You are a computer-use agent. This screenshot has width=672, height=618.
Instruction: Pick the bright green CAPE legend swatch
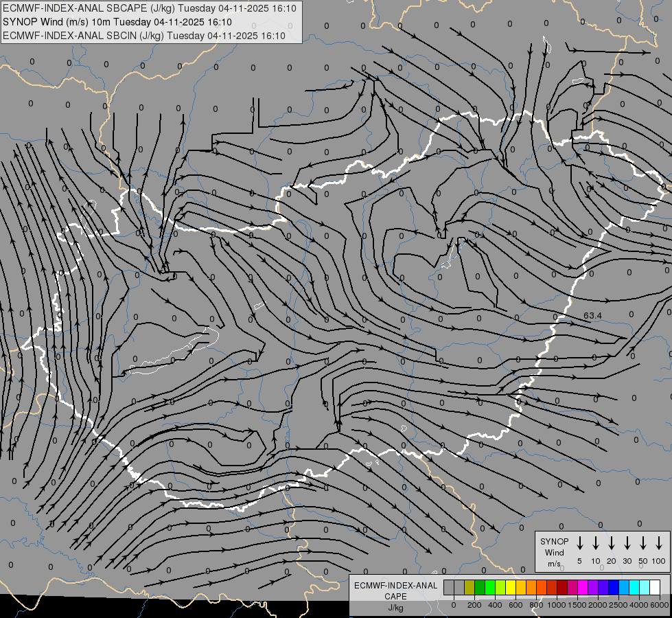point(490,587)
